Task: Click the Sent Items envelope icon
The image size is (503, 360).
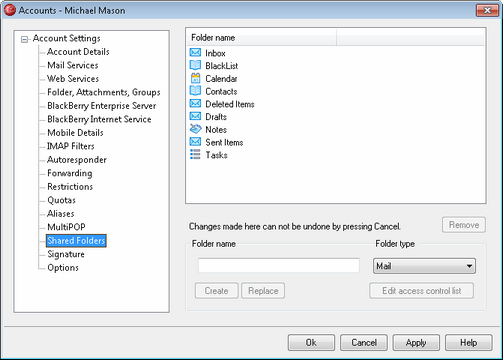Action: 195,142
